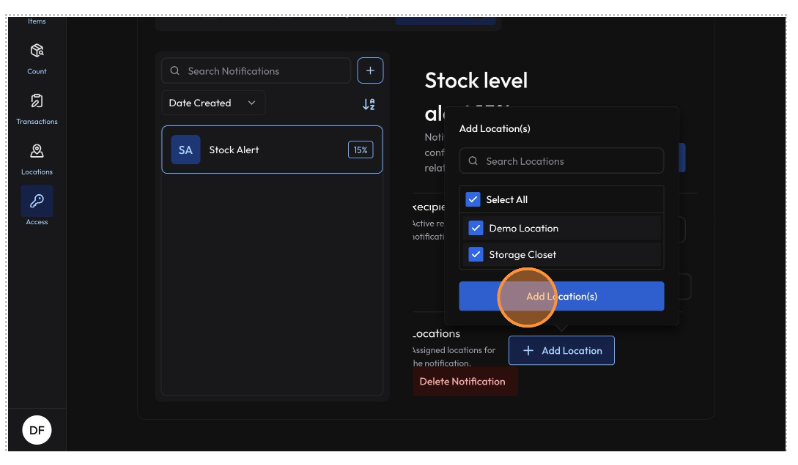The width and height of the screenshot is (798, 465).
Task: Open the Count section in sidebar
Action: 37,59
